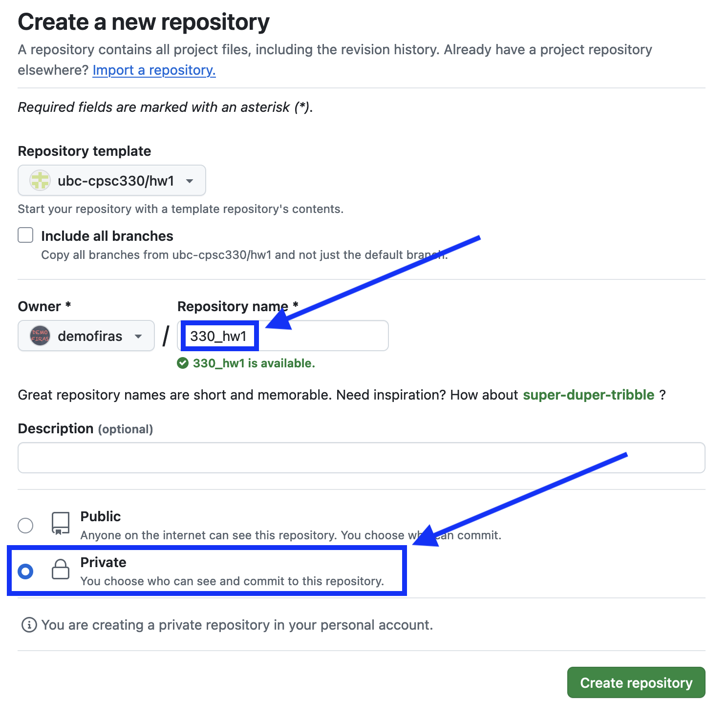Click the Include all branches label
Screen dimensions: 728x720
[x=107, y=236]
